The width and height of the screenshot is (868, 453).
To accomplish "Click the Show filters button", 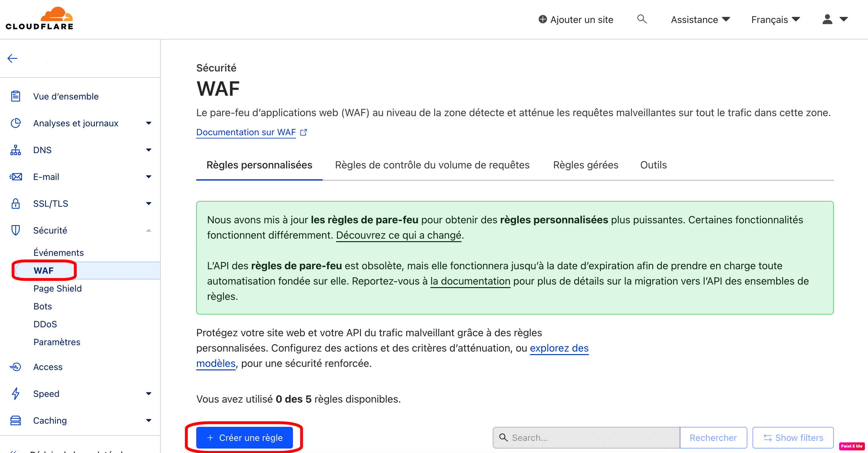I will click(x=793, y=437).
